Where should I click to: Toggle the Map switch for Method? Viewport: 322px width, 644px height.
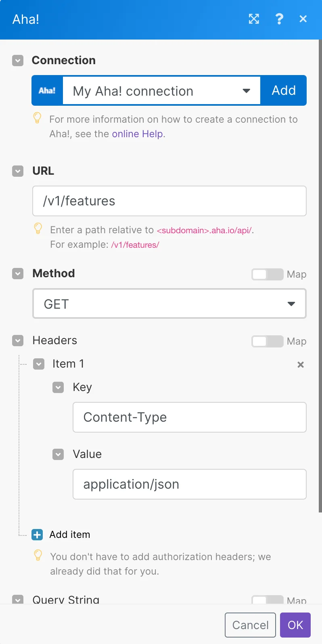(x=267, y=274)
